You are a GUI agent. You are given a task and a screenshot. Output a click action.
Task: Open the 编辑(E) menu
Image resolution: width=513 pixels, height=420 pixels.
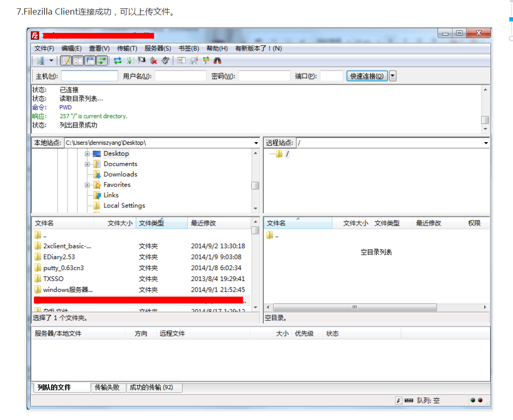click(72, 49)
